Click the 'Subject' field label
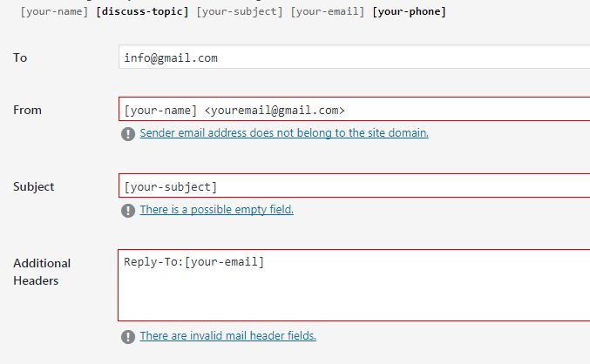The image size is (590, 364). [x=33, y=186]
